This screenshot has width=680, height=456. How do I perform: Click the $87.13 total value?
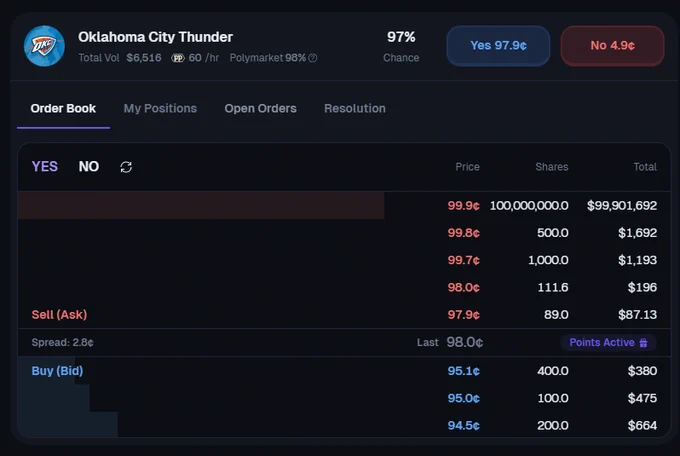[638, 315]
